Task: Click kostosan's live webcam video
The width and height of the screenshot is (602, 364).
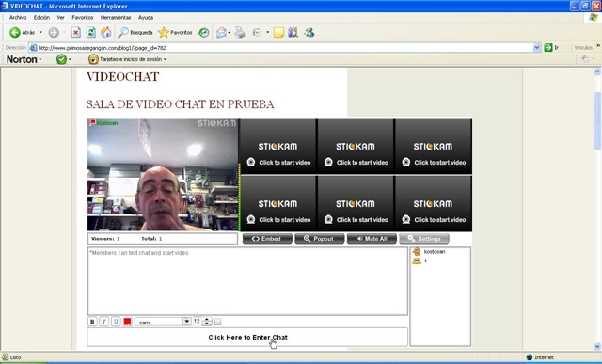Action: point(163,175)
